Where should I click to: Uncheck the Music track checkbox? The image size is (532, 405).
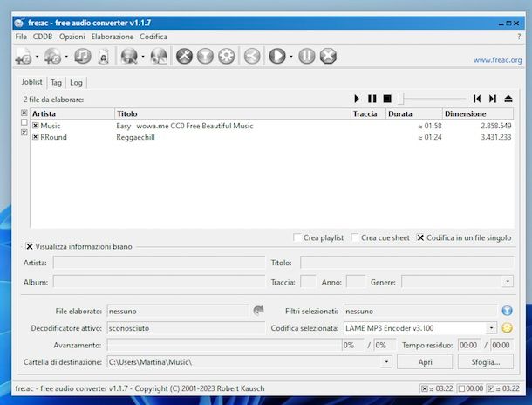[35, 126]
